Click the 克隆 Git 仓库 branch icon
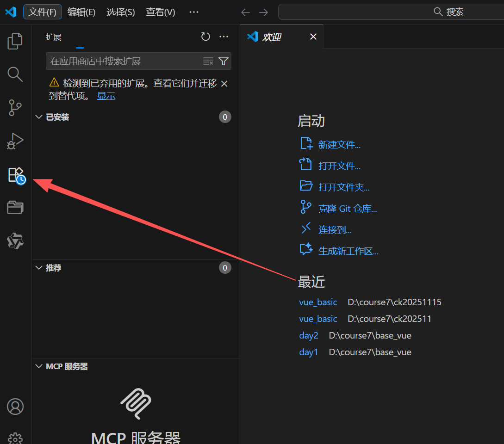504x444 pixels. (x=305, y=207)
